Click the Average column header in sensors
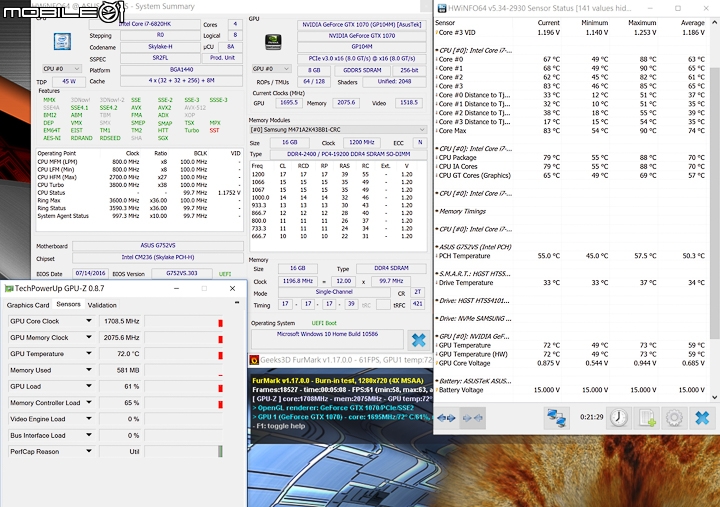720x507 pixels. pos(692,23)
